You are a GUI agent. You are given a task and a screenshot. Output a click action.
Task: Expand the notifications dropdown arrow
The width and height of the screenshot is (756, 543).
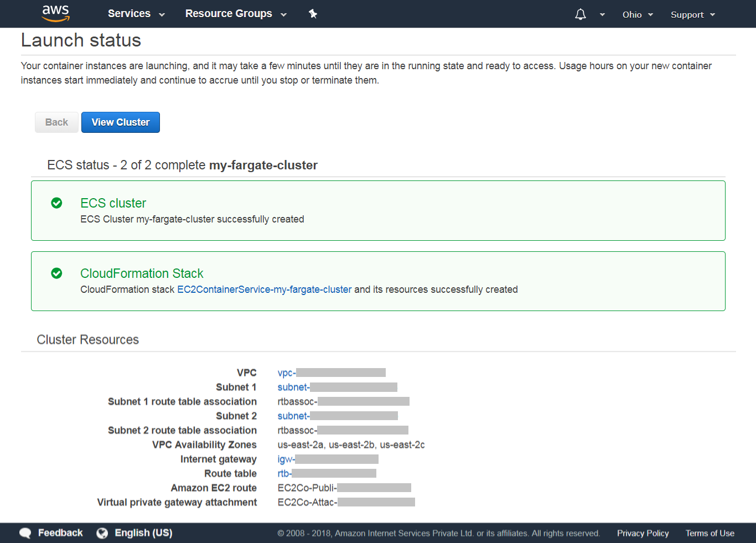point(602,15)
